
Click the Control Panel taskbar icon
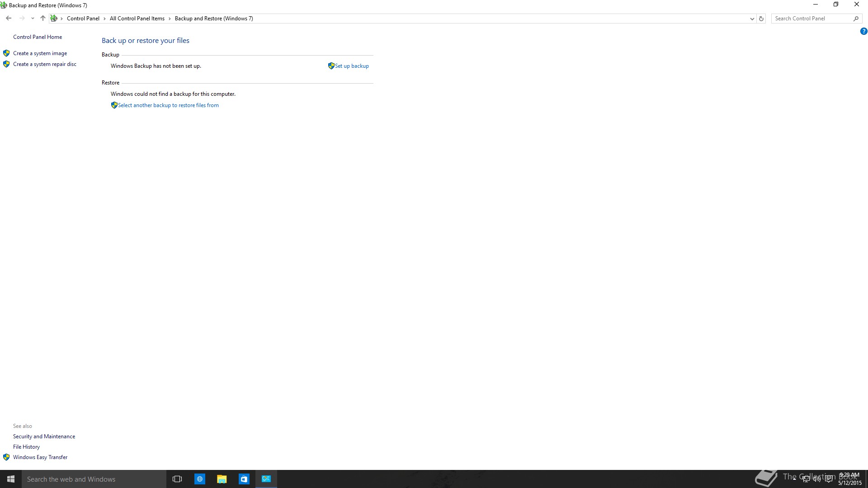tap(266, 479)
